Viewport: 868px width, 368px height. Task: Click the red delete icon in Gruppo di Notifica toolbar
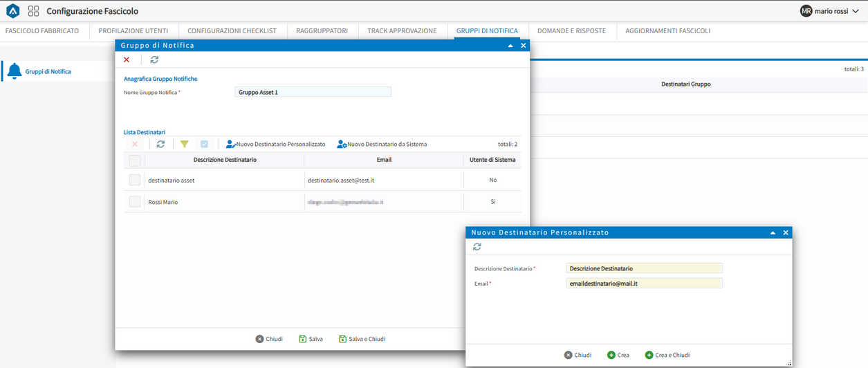pyautogui.click(x=127, y=60)
